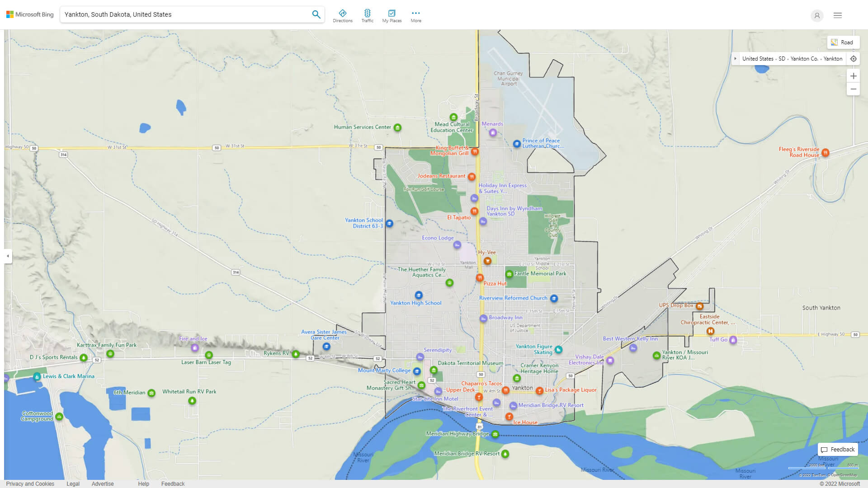Switch the Road map style selector
Image resolution: width=868 pixels, height=488 pixels.
[843, 42]
